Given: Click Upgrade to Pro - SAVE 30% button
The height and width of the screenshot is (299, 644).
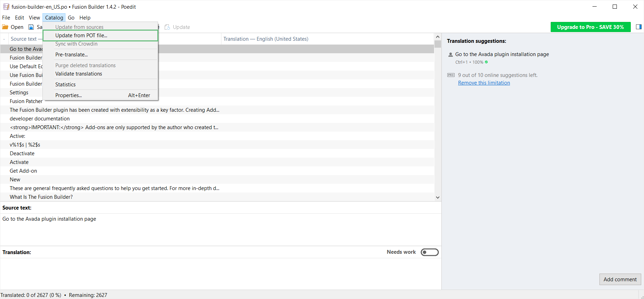Looking at the screenshot, I should point(590,27).
